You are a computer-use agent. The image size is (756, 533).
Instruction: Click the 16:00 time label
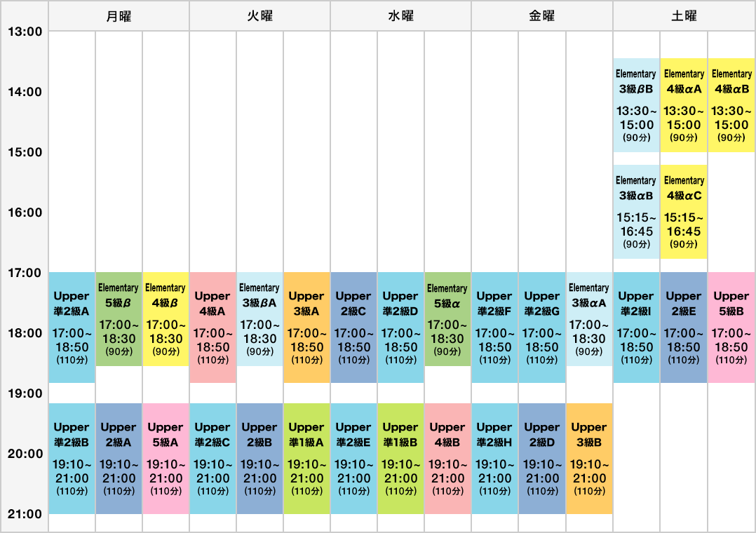pyautogui.click(x=25, y=212)
